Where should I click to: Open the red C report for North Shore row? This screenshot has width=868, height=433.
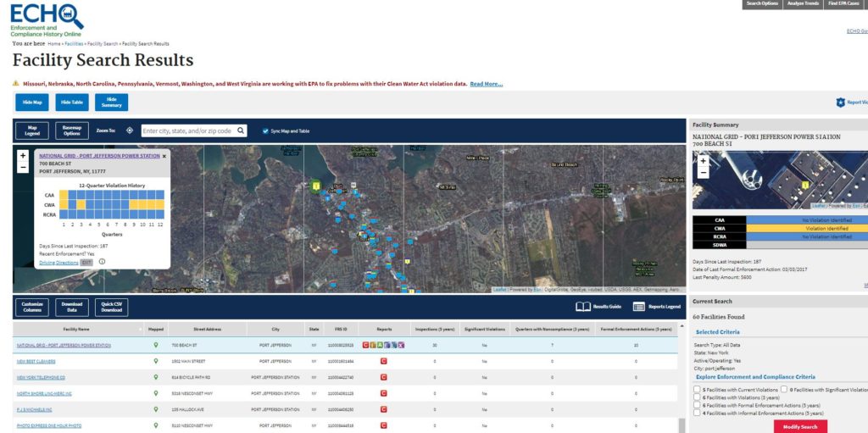384,393
